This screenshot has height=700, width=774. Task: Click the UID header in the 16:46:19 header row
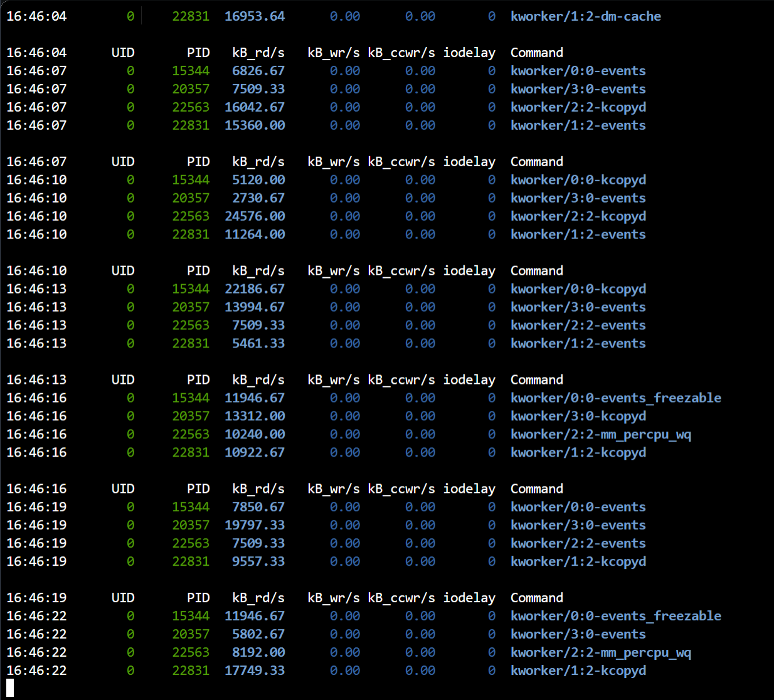coord(123,598)
